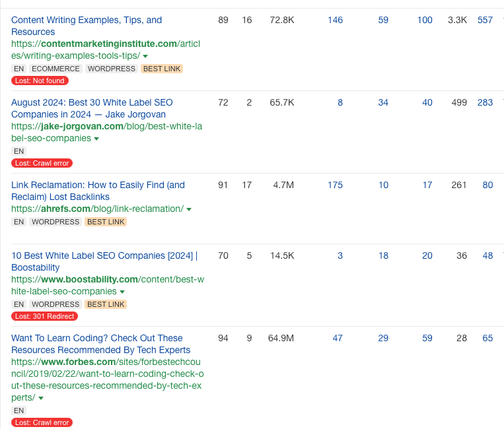Screen dimensions: 504x429
Task: Open the dropdown caret after ahrefs.com link-reclamation URL
Action: (189, 210)
